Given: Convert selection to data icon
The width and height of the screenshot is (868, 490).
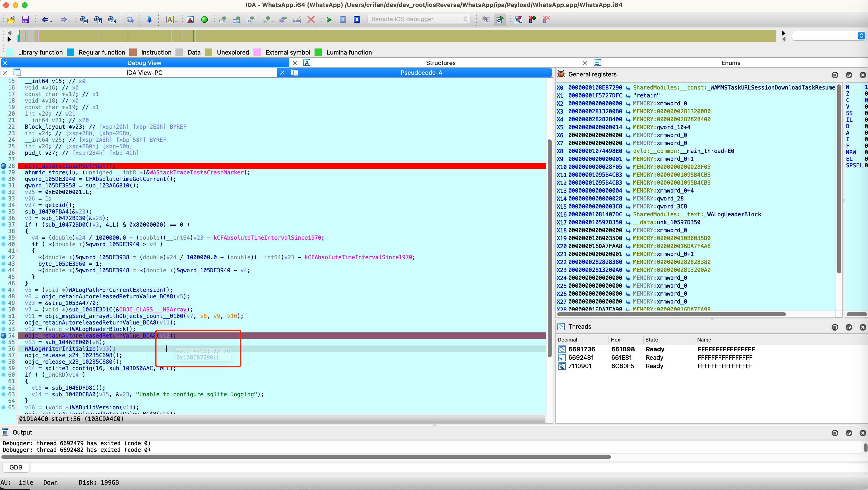Looking at the screenshot, I should 237,20.
